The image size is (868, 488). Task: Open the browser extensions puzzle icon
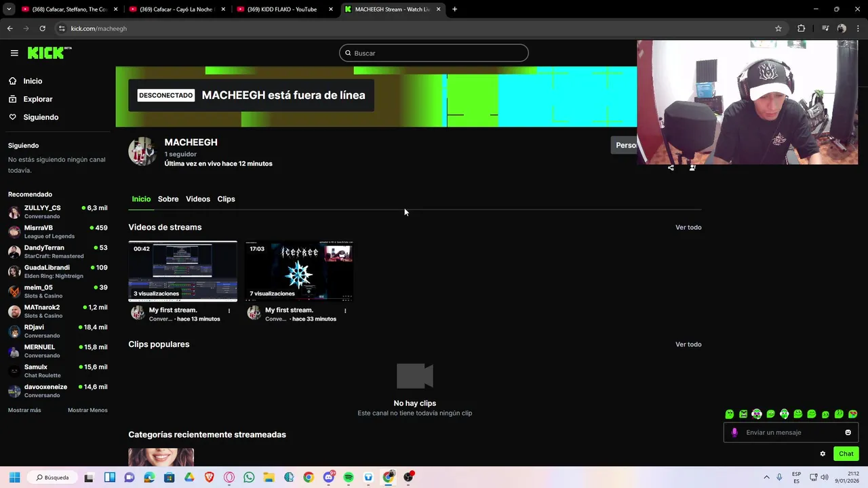point(802,28)
